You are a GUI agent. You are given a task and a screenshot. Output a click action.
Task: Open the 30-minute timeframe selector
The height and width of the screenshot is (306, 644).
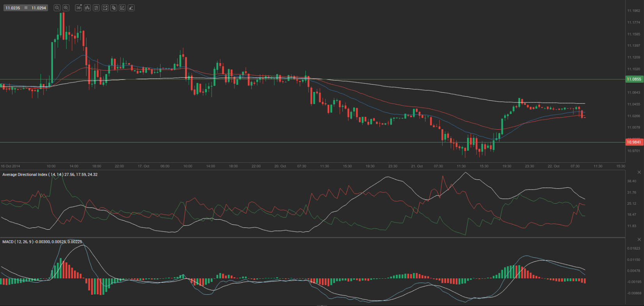click(78, 8)
